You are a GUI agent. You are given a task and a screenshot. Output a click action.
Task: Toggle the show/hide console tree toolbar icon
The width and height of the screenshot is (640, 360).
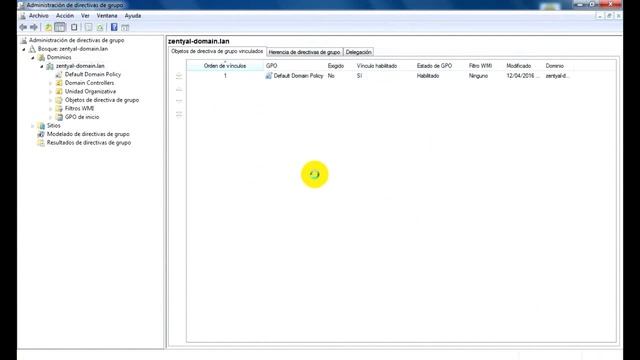coord(60,27)
